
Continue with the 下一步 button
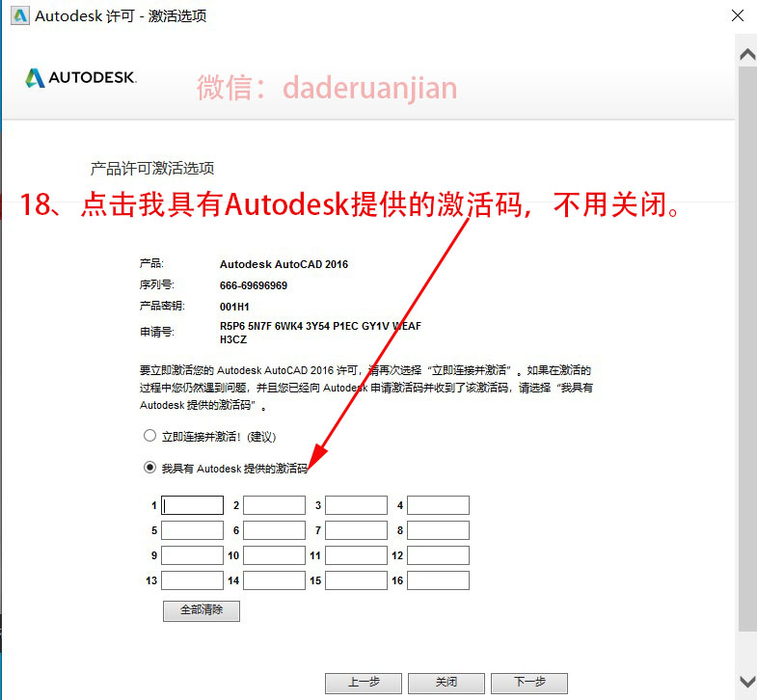(528, 682)
